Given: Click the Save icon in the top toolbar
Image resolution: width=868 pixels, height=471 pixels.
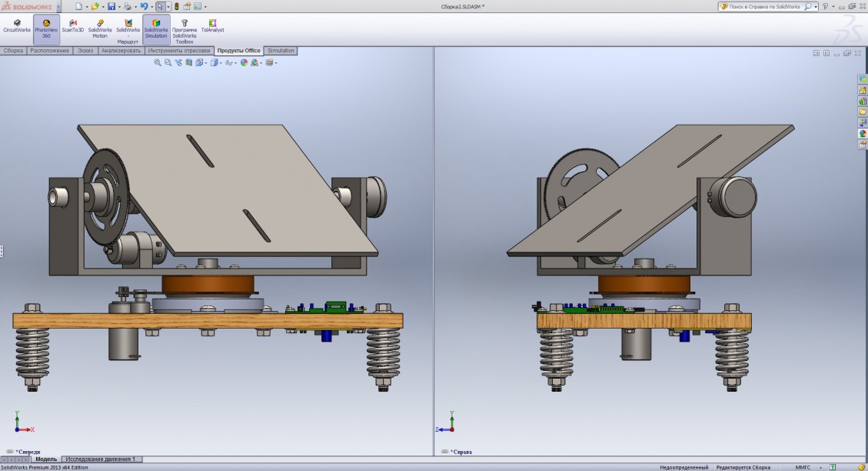Looking at the screenshot, I should (111, 6).
